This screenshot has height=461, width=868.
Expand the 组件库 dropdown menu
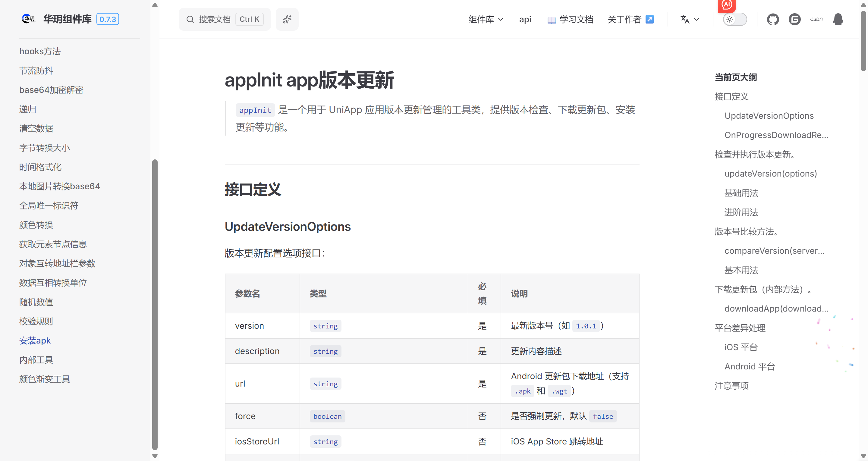tap(486, 19)
